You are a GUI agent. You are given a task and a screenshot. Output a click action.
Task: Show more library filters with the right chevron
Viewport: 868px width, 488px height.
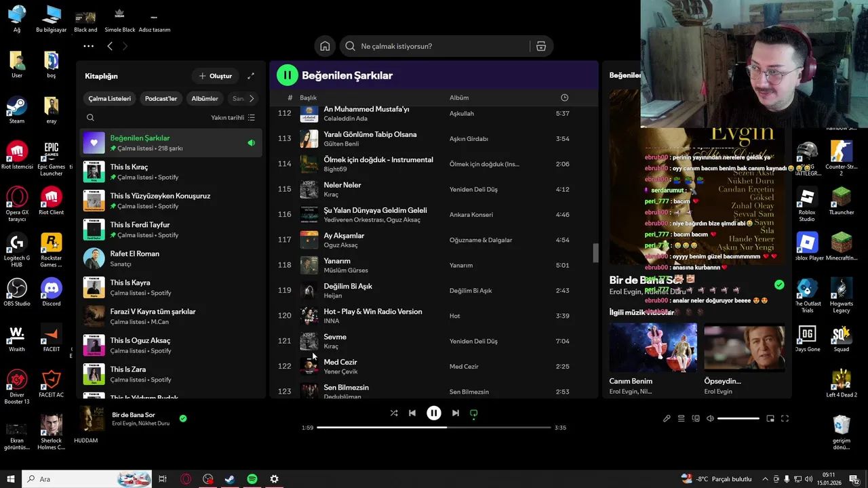pyautogui.click(x=252, y=98)
